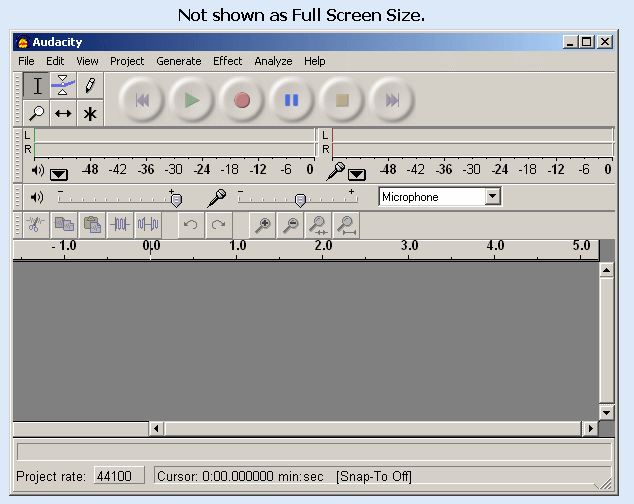Image resolution: width=634 pixels, height=504 pixels.
Task: Click the Cursor position status text
Action: click(x=240, y=476)
